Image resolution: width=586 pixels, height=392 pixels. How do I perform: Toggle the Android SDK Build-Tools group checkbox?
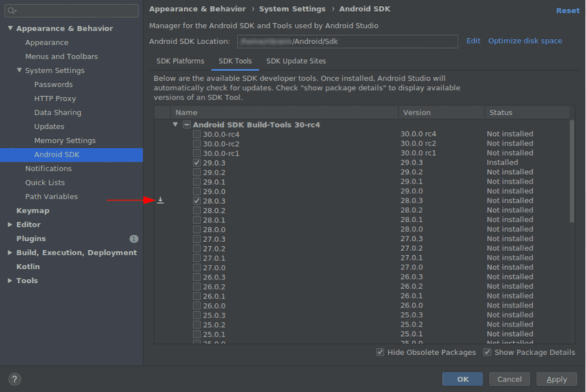pos(187,125)
